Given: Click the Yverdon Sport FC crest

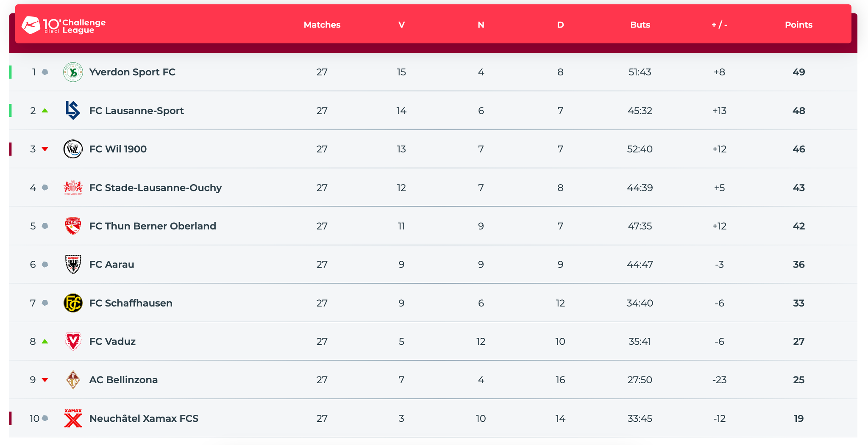Looking at the screenshot, I should [73, 72].
